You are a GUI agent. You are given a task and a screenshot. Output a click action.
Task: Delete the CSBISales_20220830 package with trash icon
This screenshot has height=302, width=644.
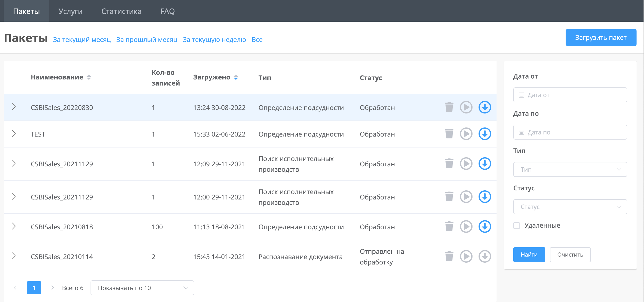coord(449,107)
